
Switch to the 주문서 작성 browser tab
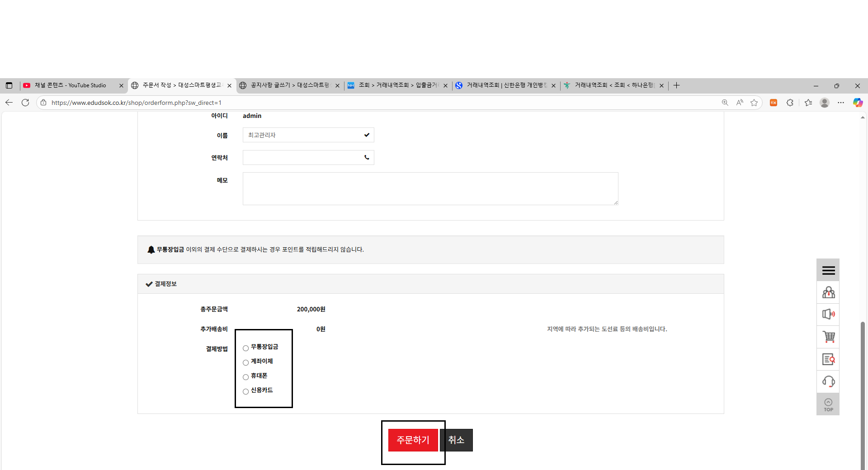click(182, 85)
